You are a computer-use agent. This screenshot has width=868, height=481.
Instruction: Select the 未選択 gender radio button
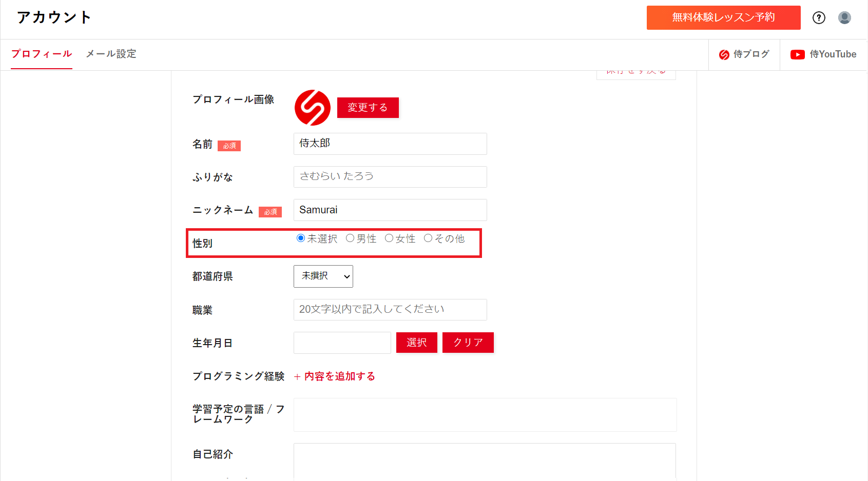301,238
